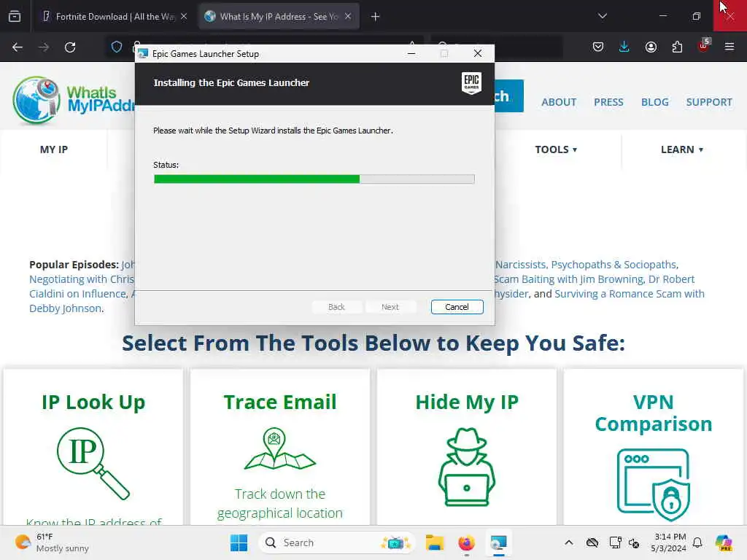
Task: Close the Epic Games Launcher Setup dialog
Action: pyautogui.click(x=478, y=54)
